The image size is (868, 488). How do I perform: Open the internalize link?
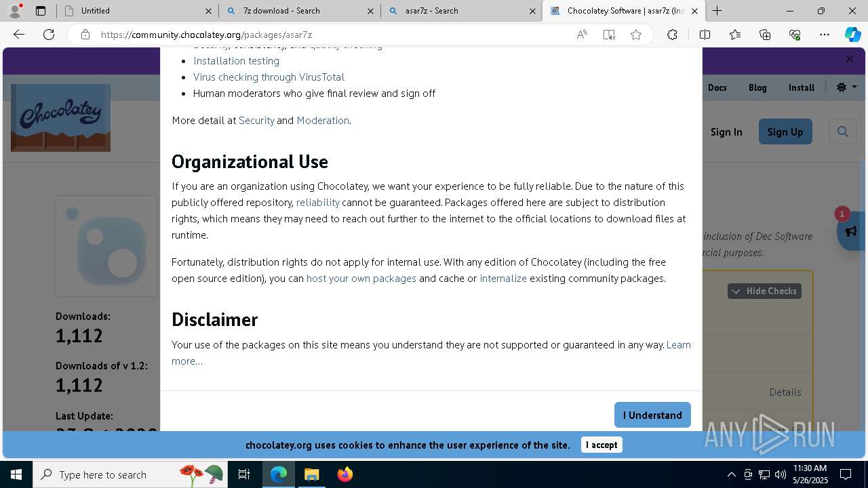(503, 278)
